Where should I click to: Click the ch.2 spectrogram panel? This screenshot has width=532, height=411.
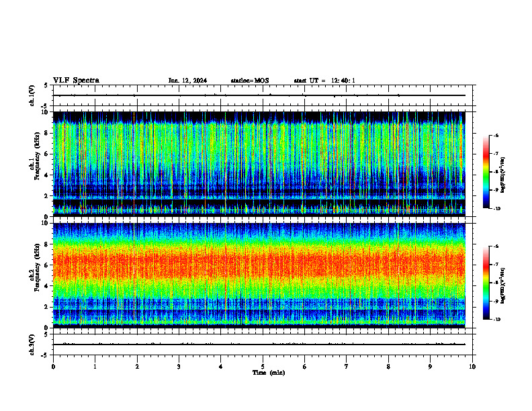[x=259, y=275]
